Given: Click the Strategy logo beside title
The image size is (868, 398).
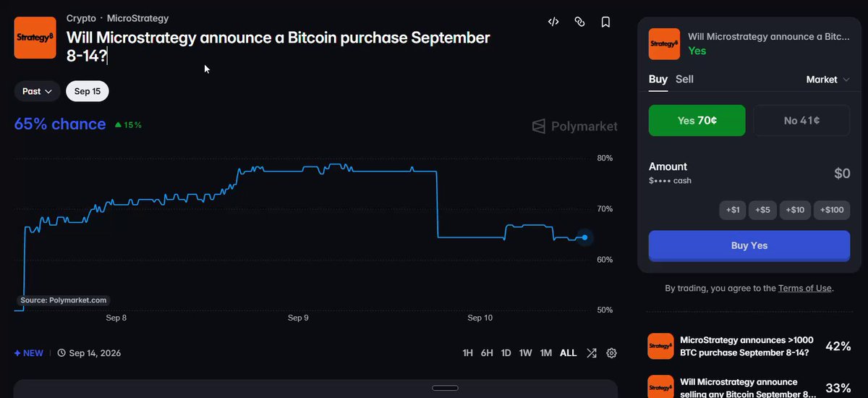Looking at the screenshot, I should (x=35, y=38).
